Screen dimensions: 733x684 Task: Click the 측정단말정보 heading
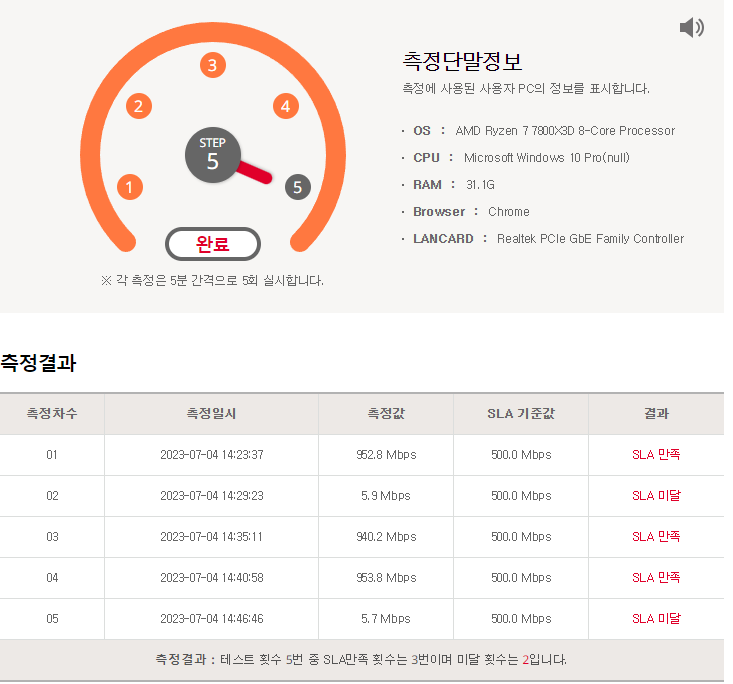coord(462,61)
